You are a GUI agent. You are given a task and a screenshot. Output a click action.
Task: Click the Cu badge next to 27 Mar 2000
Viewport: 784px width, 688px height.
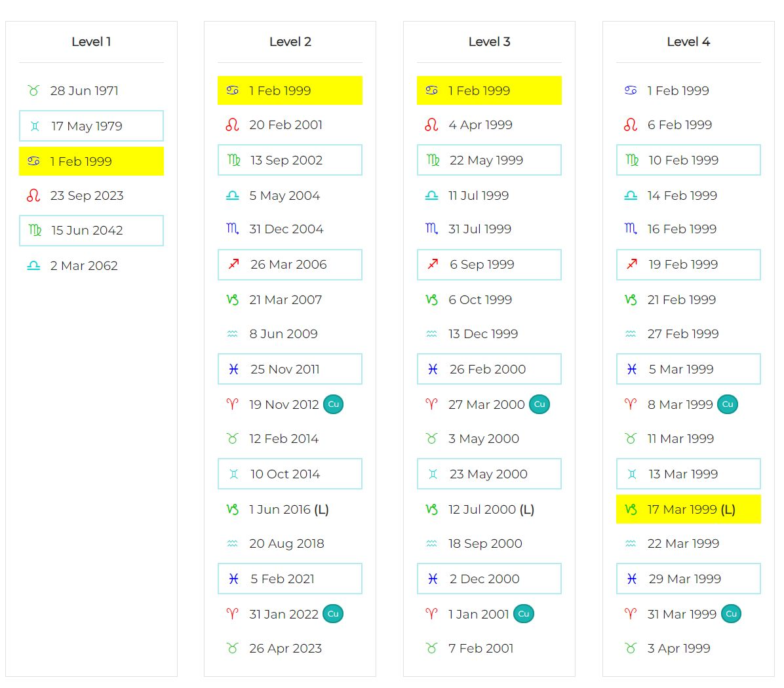coord(539,404)
